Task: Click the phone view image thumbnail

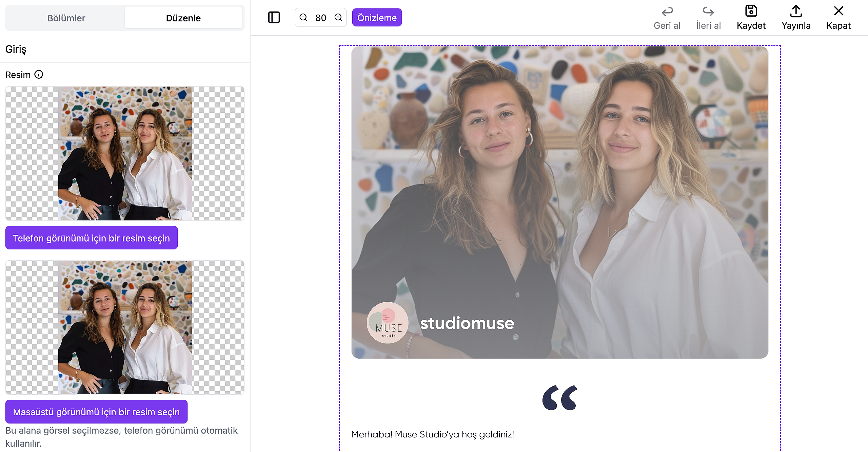Action: [x=125, y=153]
